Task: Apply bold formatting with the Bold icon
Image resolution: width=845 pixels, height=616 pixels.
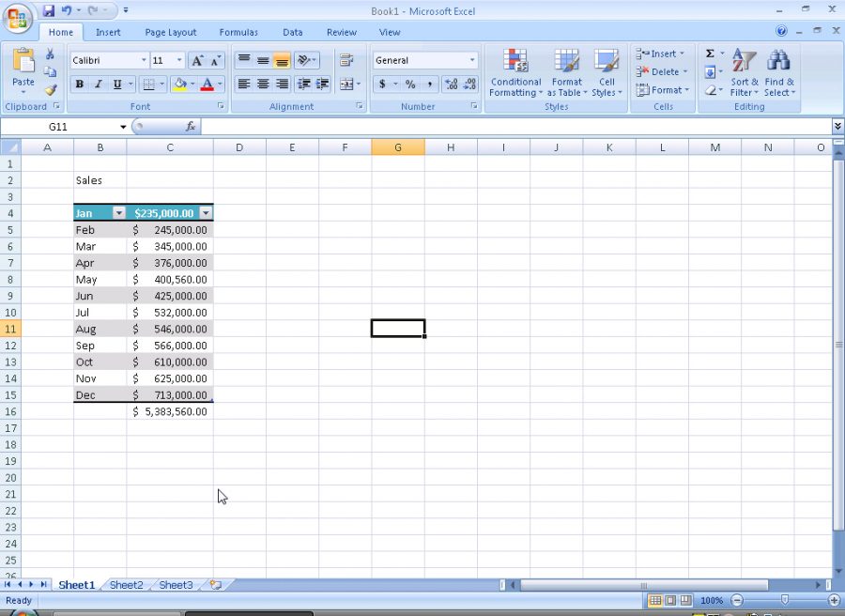Action: tap(80, 84)
